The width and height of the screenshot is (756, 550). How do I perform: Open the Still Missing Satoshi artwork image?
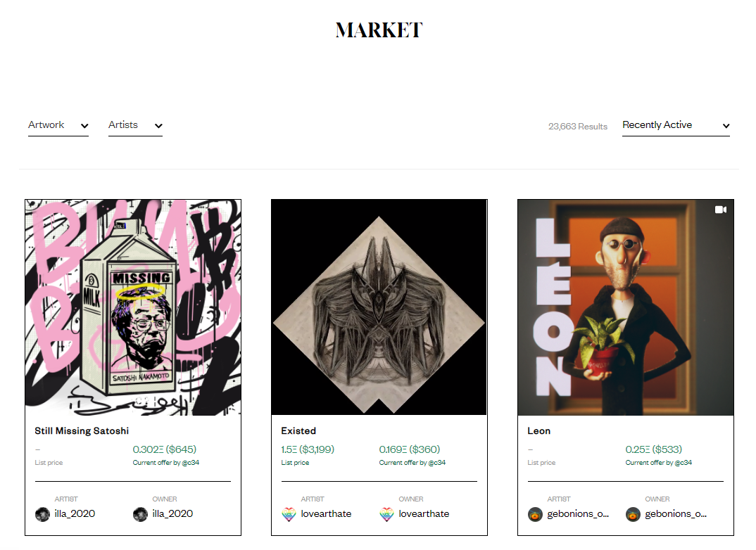pos(133,307)
